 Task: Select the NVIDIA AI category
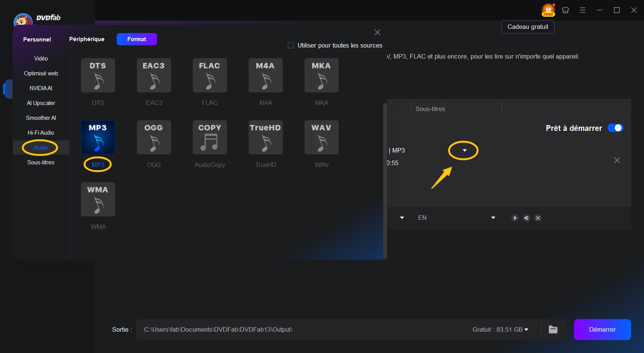[x=41, y=88]
